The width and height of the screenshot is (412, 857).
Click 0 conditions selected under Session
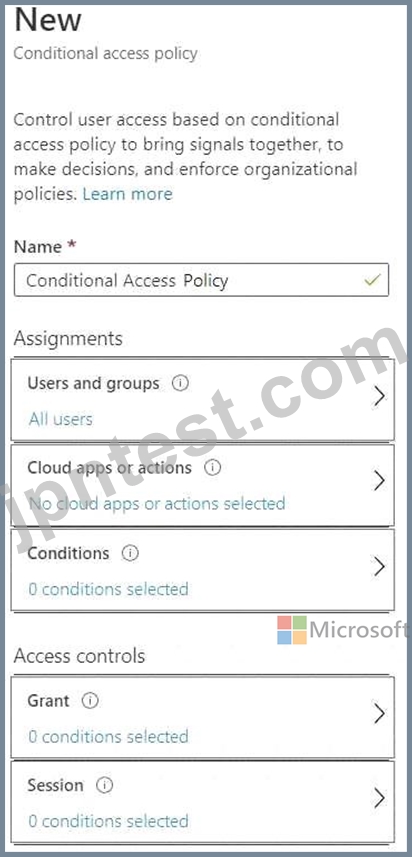point(108,821)
